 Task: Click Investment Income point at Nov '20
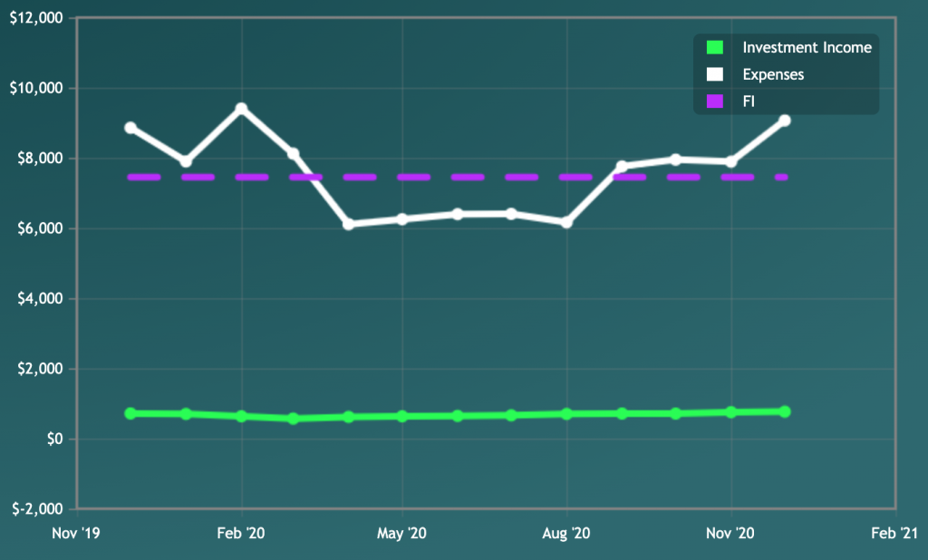coord(730,412)
